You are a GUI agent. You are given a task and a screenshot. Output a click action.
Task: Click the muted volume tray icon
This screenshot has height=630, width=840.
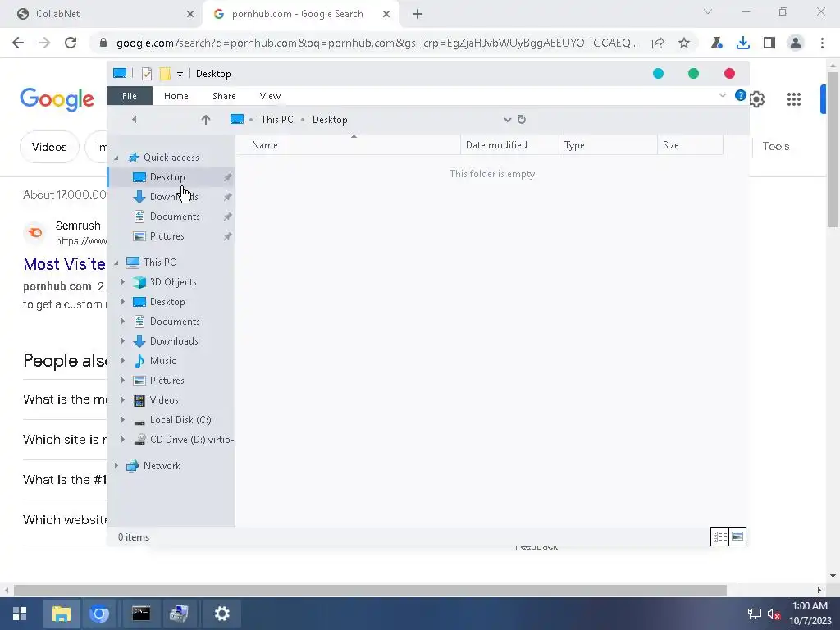pos(774,614)
